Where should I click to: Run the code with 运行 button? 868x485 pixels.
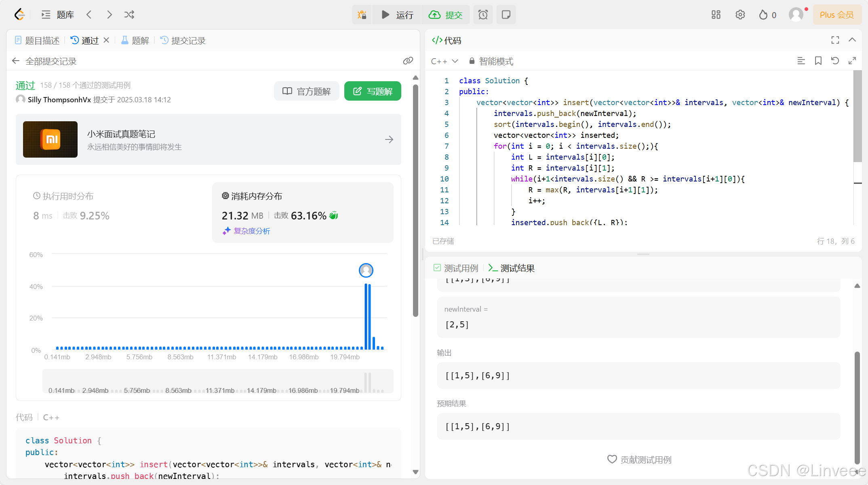click(397, 15)
